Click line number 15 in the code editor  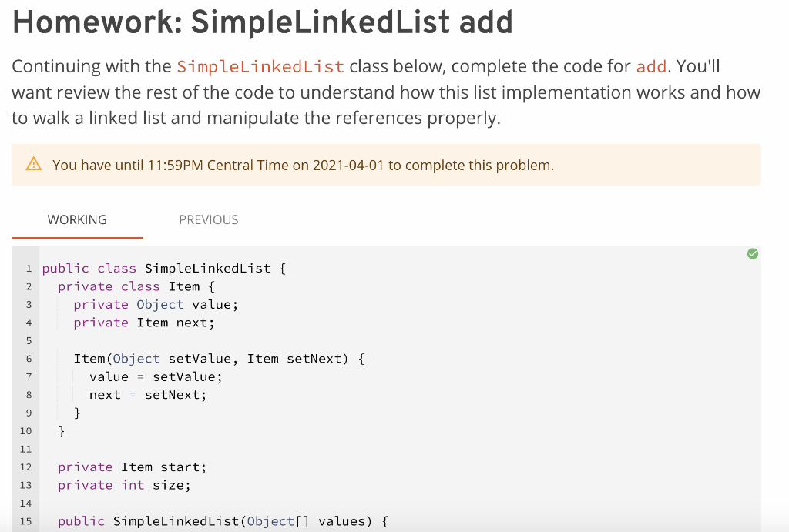click(x=25, y=520)
